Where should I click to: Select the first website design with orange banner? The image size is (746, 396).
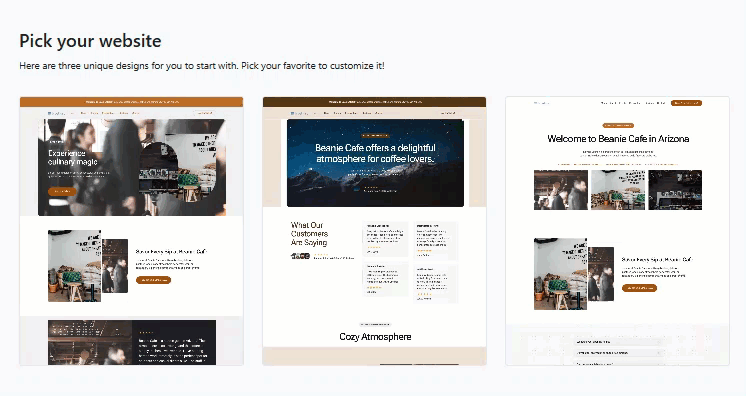point(131,231)
